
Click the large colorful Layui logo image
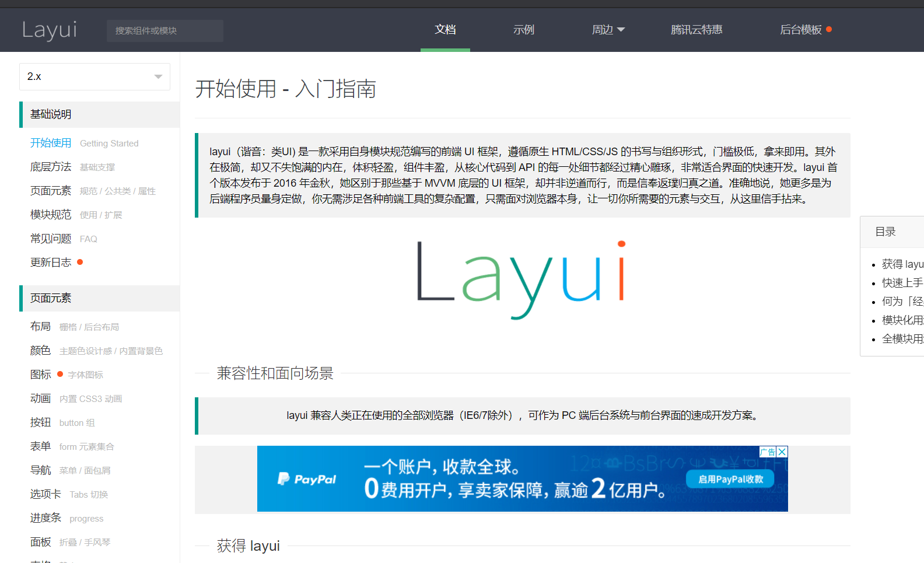tap(522, 279)
